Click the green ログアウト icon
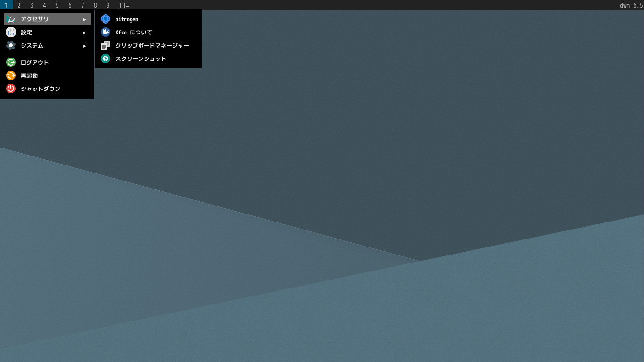Viewport: 644px width, 362px height. pos(10,62)
